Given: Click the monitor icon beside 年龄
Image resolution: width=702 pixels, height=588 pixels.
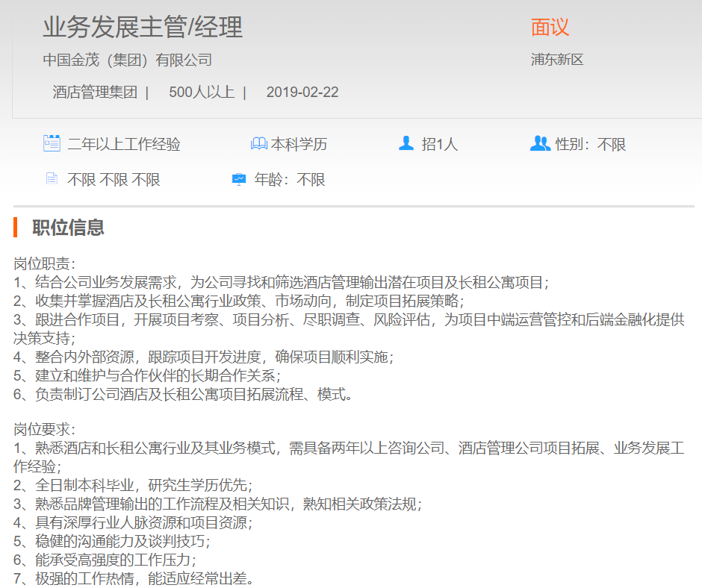Looking at the screenshot, I should pyautogui.click(x=239, y=179).
